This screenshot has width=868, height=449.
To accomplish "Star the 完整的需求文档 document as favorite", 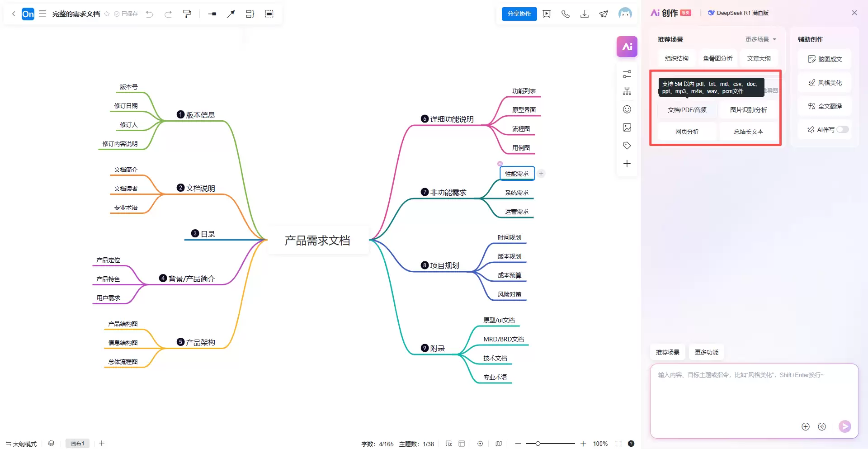I will [x=107, y=14].
